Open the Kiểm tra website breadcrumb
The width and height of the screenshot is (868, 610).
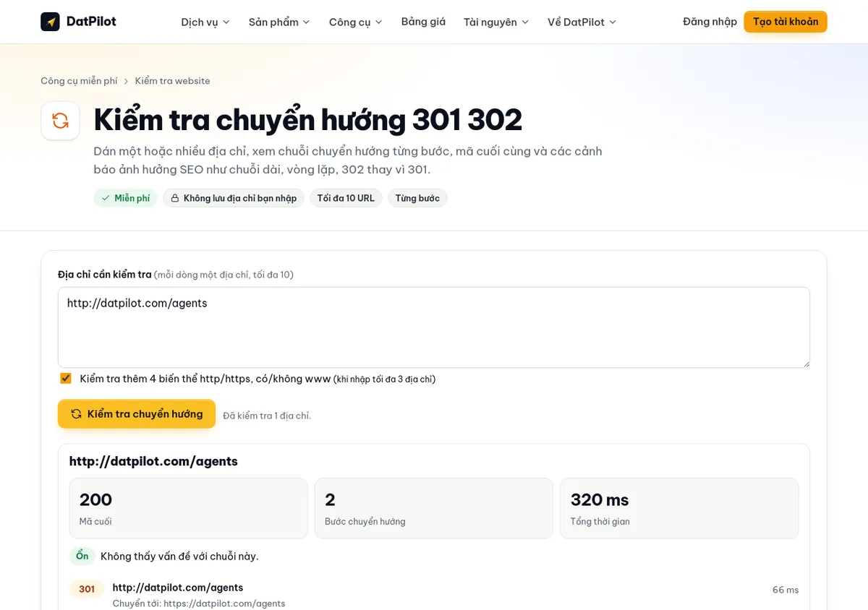[173, 81]
